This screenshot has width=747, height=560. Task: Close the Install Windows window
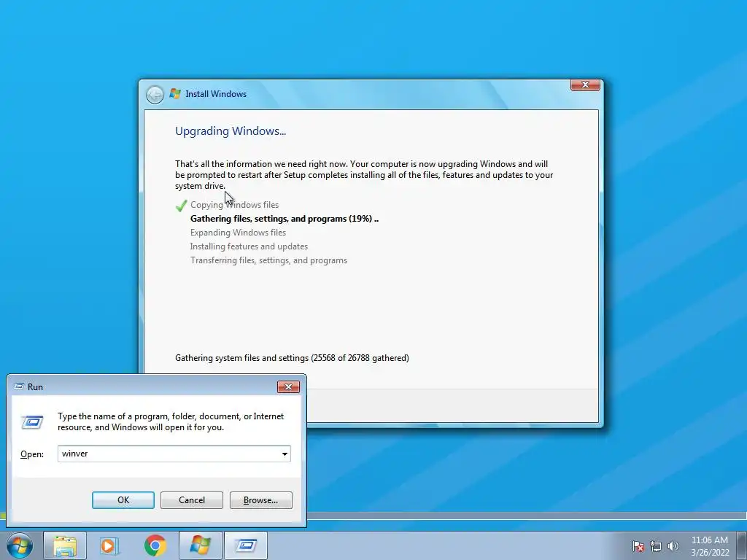[585, 85]
